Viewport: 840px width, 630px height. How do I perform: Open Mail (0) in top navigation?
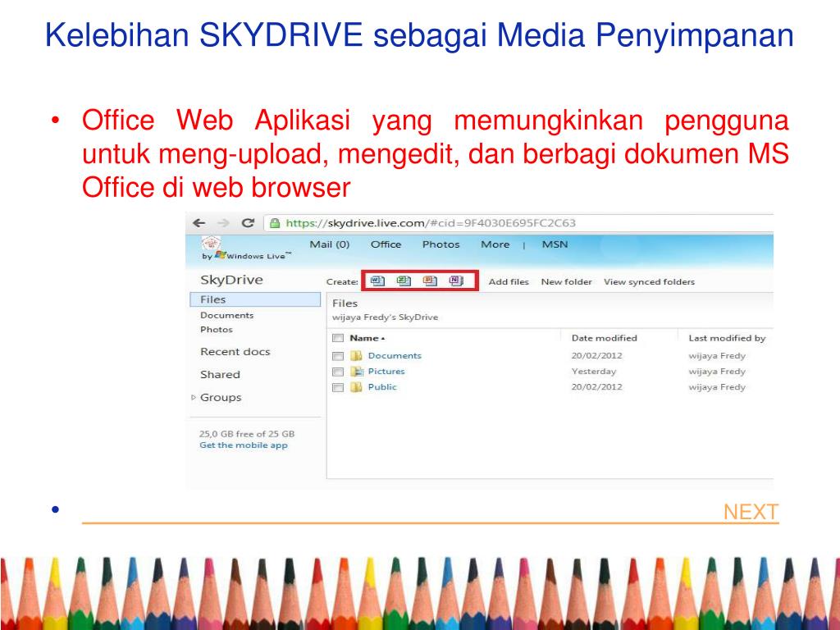tap(330, 244)
